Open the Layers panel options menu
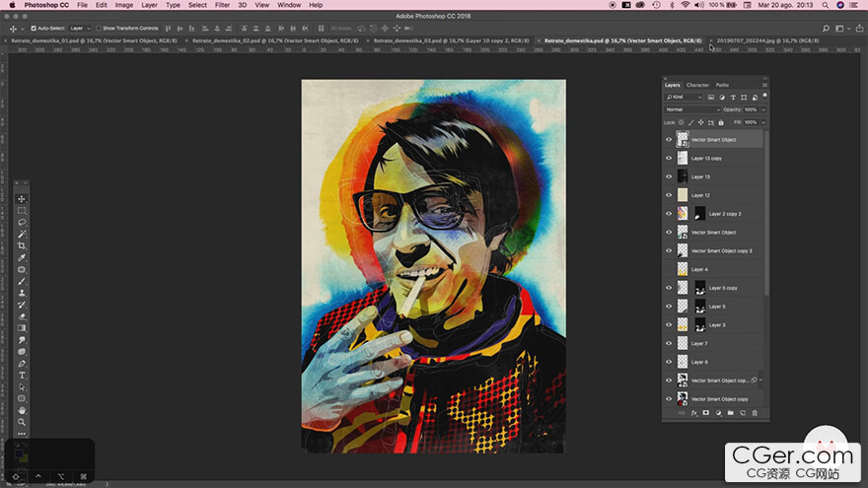This screenshot has height=488, width=868. point(764,85)
